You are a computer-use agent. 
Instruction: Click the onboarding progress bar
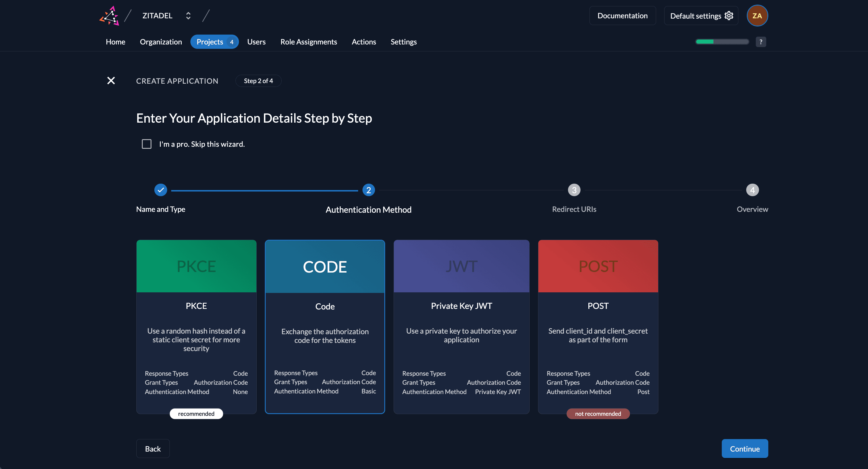(722, 42)
